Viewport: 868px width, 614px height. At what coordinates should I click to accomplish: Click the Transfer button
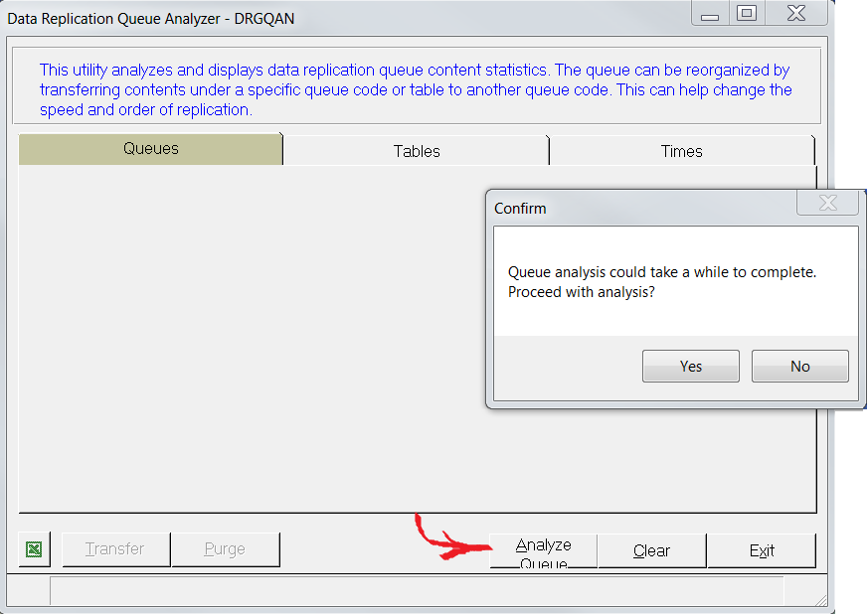(116, 549)
